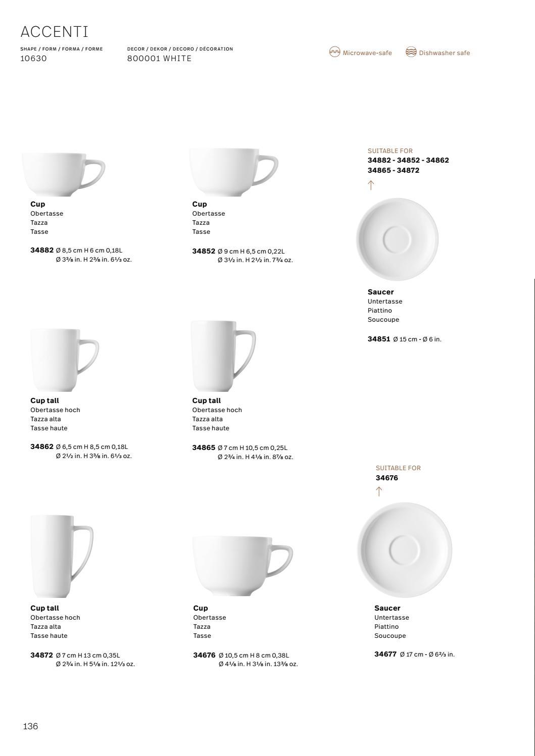Click the Microwave-safe text label

(367, 53)
